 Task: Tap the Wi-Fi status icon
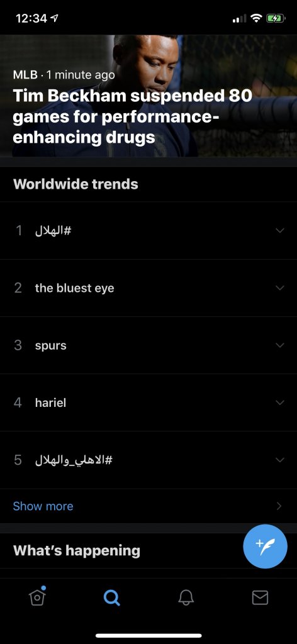pos(257,18)
